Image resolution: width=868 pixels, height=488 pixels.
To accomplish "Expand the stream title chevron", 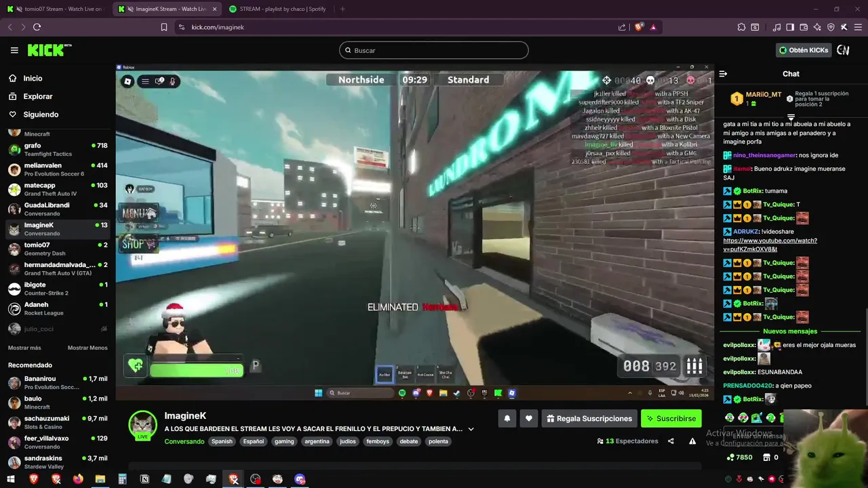I will [x=471, y=429].
